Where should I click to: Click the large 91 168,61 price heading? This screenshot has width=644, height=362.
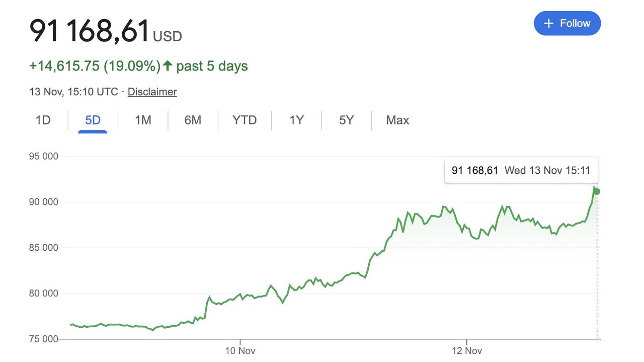pyautogui.click(x=90, y=30)
